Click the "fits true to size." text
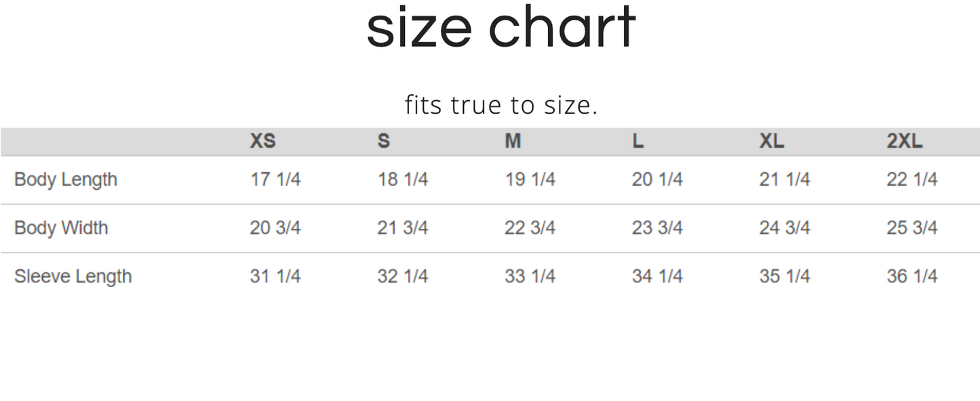Image resolution: width=980 pixels, height=401 pixels. tap(501, 105)
